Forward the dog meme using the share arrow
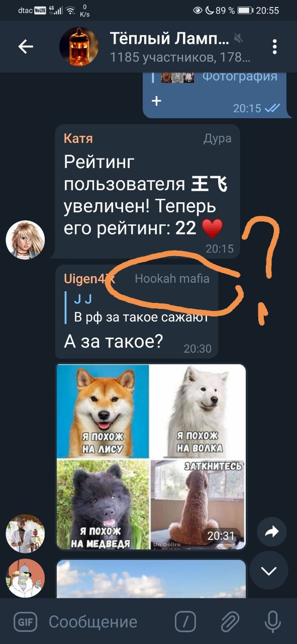Viewport: 297px width, 644px height. tap(272, 532)
